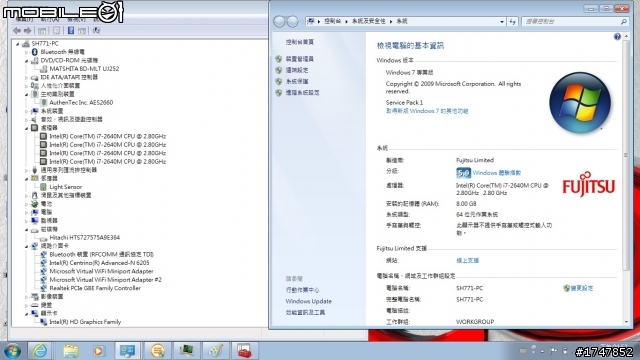Viewport: 640px width, 360px height.
Task: Click 變更設定 next to computer name
Action: point(582,288)
